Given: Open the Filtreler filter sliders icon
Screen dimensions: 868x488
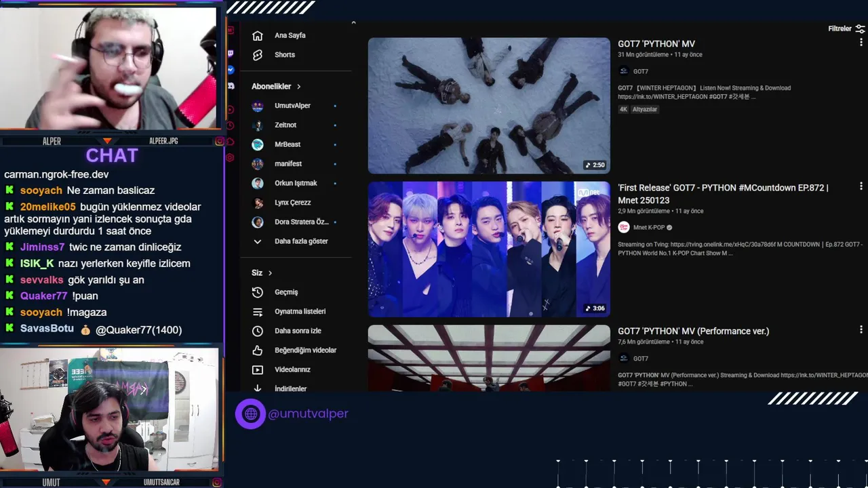Looking at the screenshot, I should tap(860, 29).
